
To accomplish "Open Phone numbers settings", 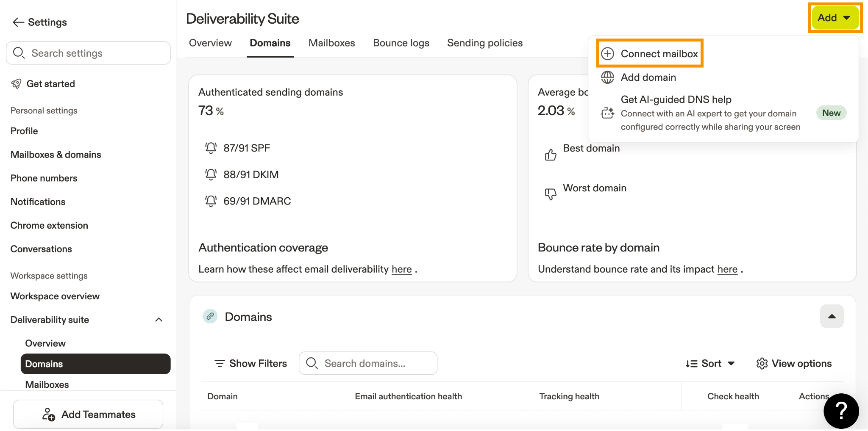I will pos(44,178).
